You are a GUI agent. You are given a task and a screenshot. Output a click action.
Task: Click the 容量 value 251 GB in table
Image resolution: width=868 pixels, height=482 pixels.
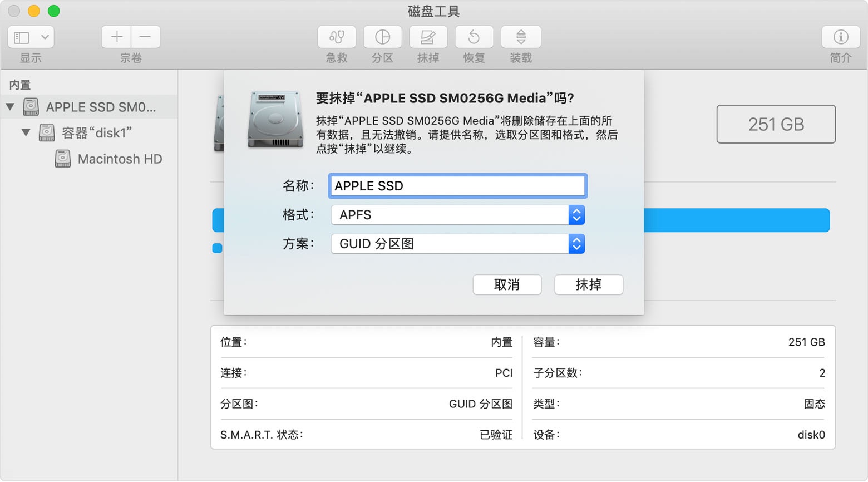(806, 342)
